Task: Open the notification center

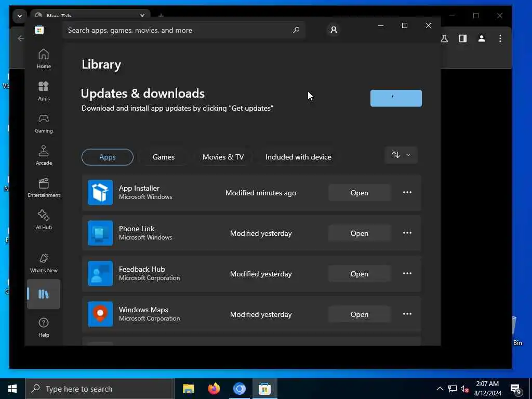Action: [x=516, y=389]
